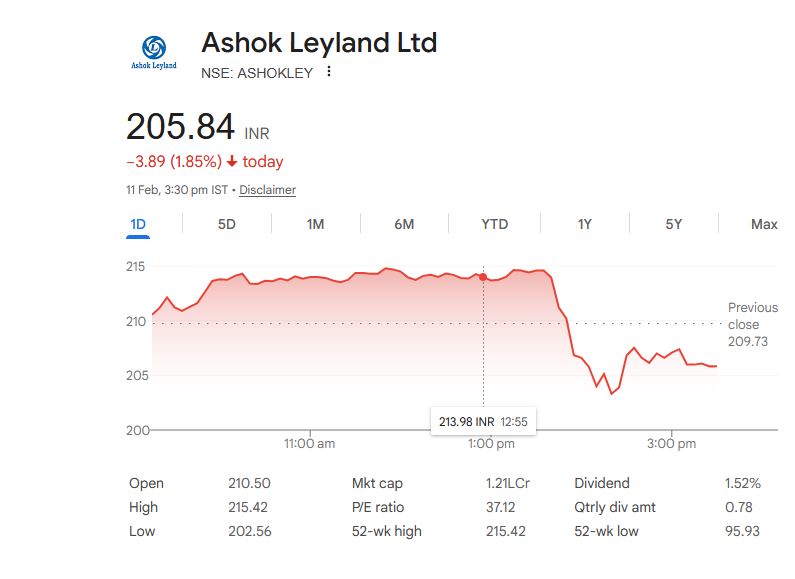The width and height of the screenshot is (795, 579).
Task: Click the P/E ratio value 37.12
Action: [501, 507]
